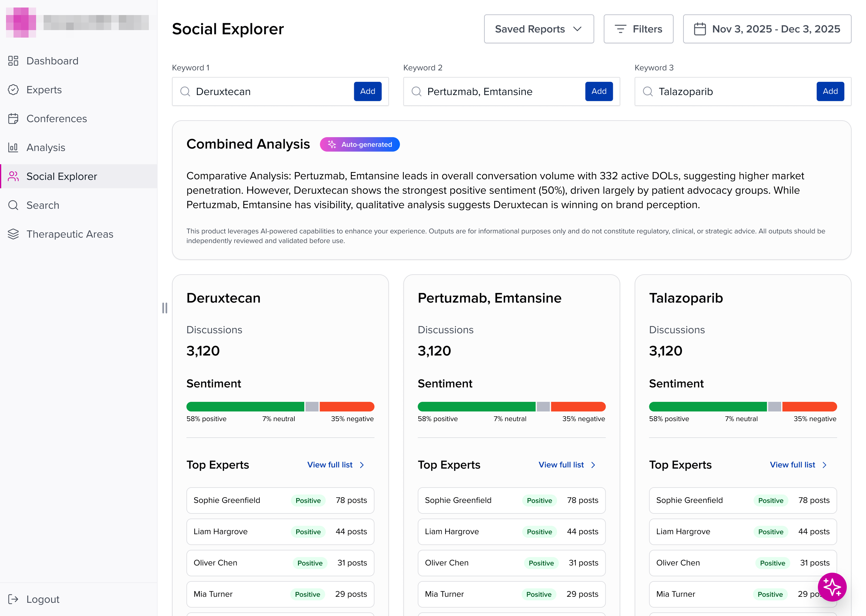Click the magnifier icon in Keyword 3 field
Viewport: 866px width, 616px height.
[x=648, y=91]
